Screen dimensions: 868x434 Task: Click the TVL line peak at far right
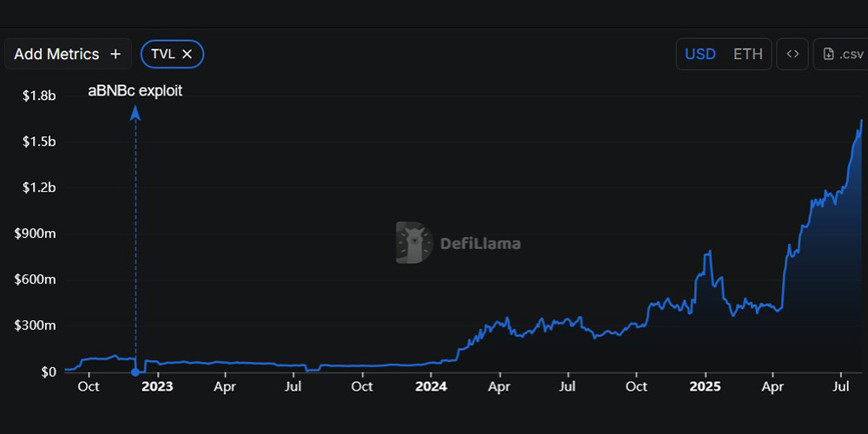click(861, 121)
